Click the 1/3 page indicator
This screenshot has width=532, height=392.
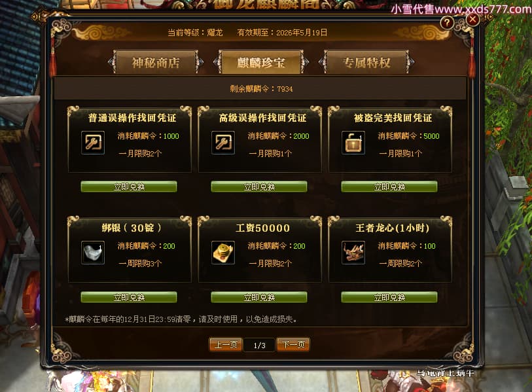point(260,346)
